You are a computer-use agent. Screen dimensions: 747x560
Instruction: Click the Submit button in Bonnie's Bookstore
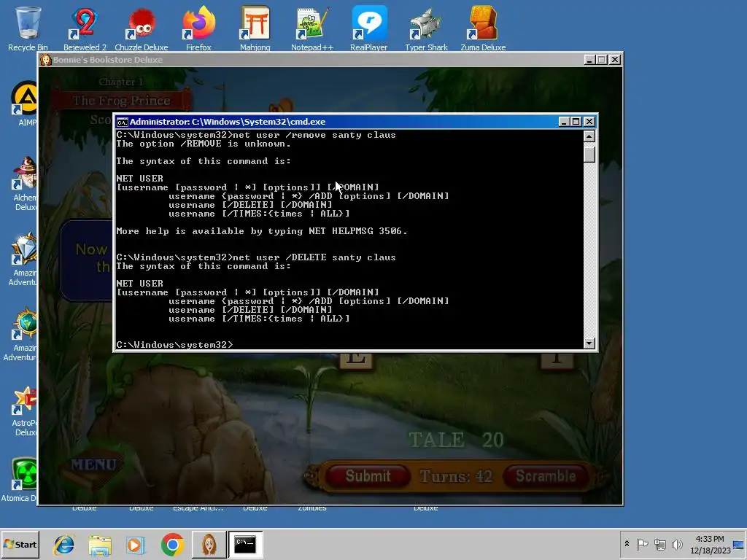368,475
